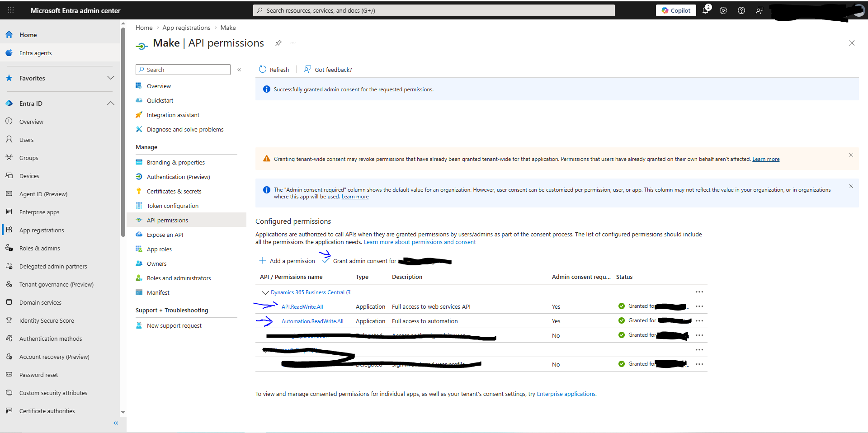868x433 pixels.
Task: Click Got feedback? in toolbar
Action: pos(328,70)
